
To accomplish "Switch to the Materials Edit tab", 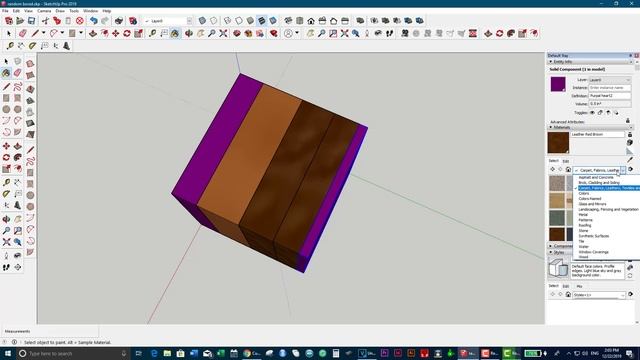I will point(566,161).
